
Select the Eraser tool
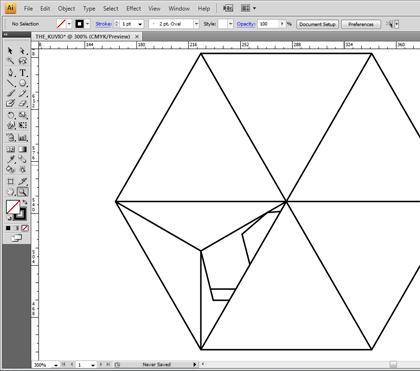click(22, 104)
